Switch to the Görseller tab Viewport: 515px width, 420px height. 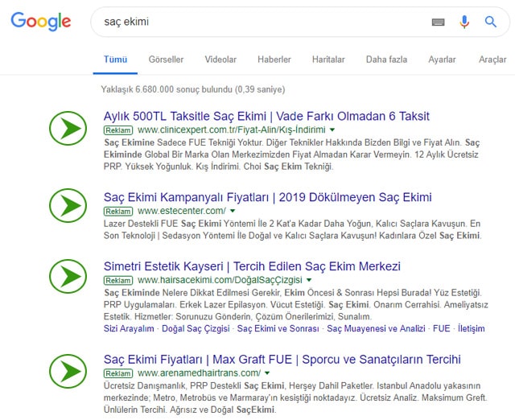point(166,60)
